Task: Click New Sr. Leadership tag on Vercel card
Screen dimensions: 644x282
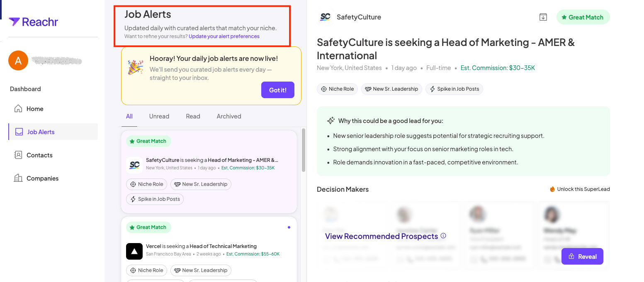Action: 201,270
